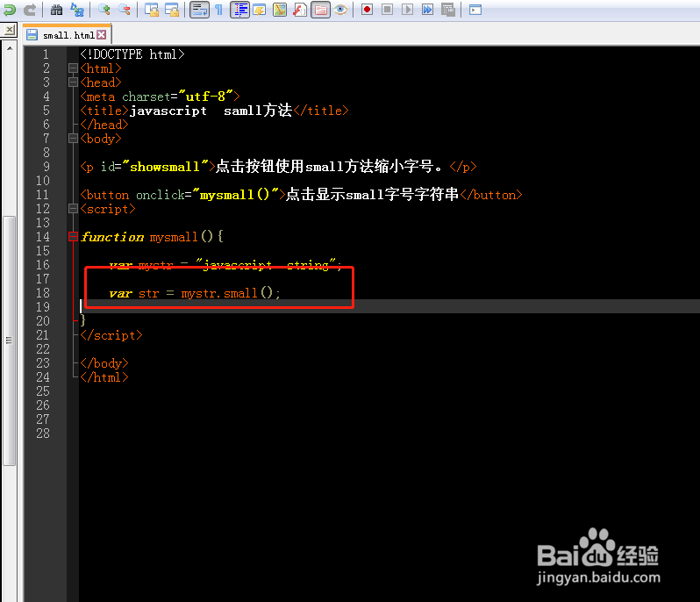Toggle synchronize horizontal scrolling icon
This screenshot has height=602, width=700.
[172, 10]
